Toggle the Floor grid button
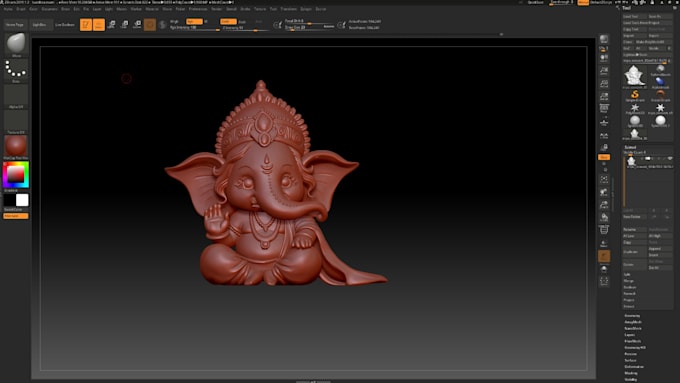The width and height of the screenshot is (680, 383). (604, 123)
